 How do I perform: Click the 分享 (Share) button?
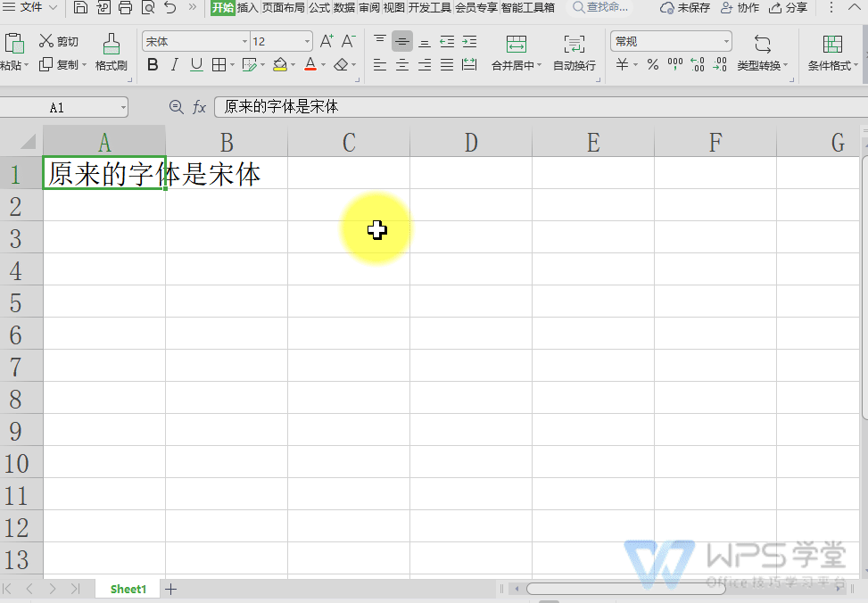pyautogui.click(x=789, y=8)
